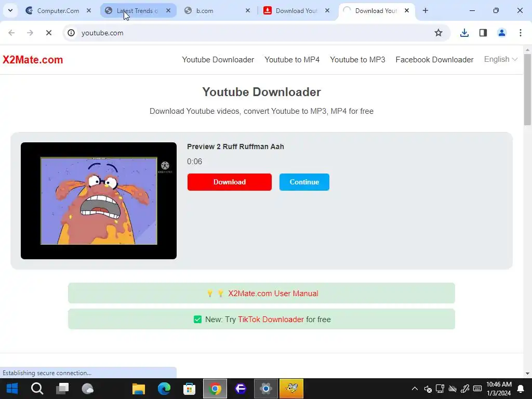Image resolution: width=532 pixels, height=399 pixels.
Task: Click the scrollbar down arrow
Action: tap(528, 374)
